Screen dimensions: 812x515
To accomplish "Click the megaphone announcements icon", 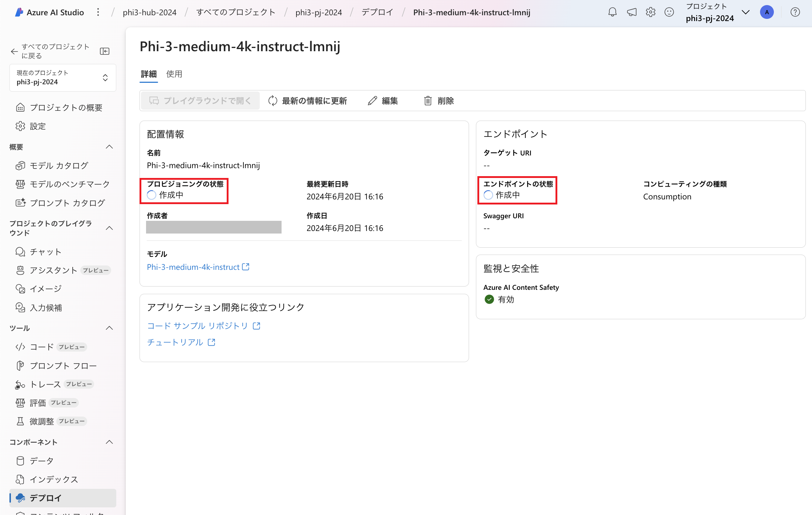I will 632,12.
